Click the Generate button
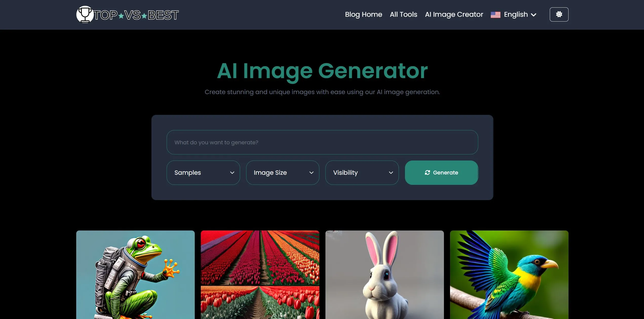The image size is (644, 319). tap(441, 173)
